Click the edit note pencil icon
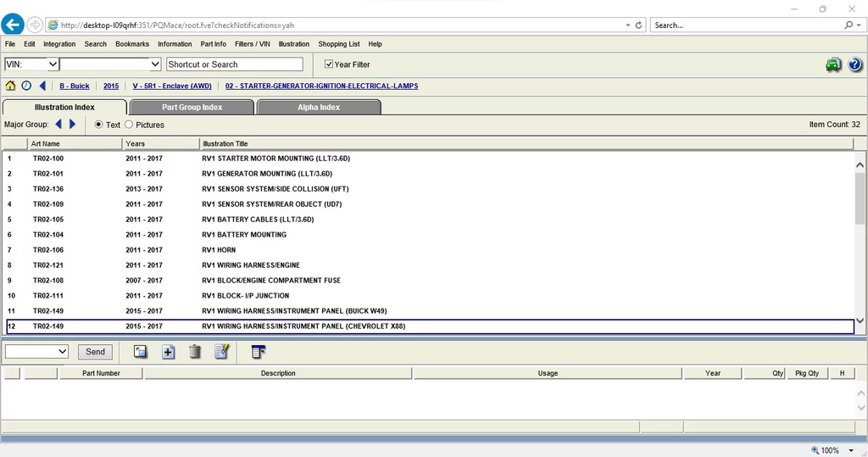Screen dimensions: 868x457 point(221,352)
